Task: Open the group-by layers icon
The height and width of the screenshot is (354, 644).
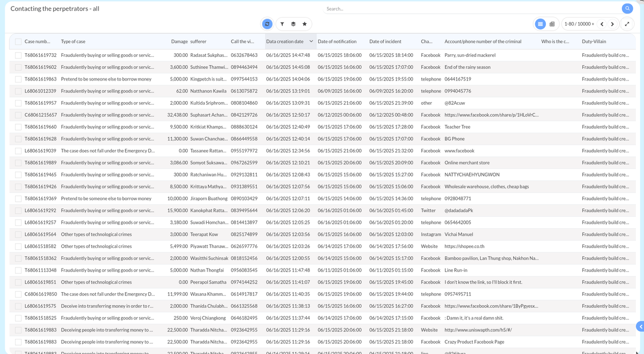Action: tap(293, 24)
